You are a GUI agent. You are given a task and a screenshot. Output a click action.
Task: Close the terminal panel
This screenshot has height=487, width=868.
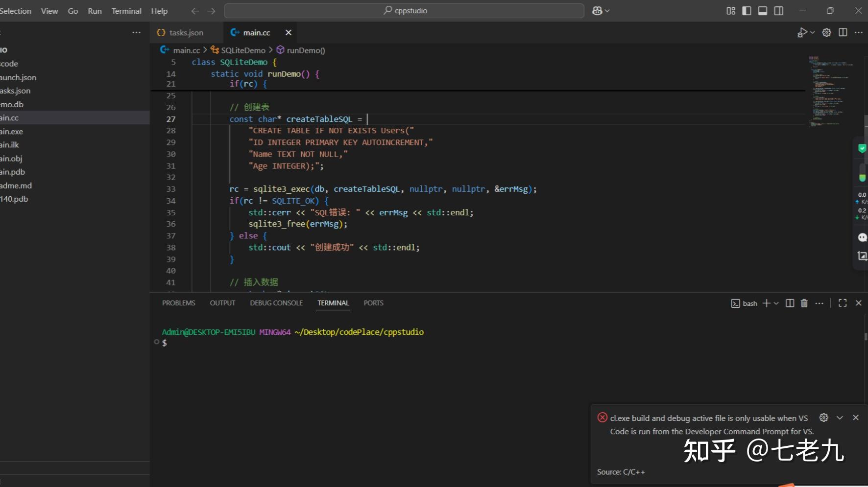pyautogui.click(x=858, y=303)
